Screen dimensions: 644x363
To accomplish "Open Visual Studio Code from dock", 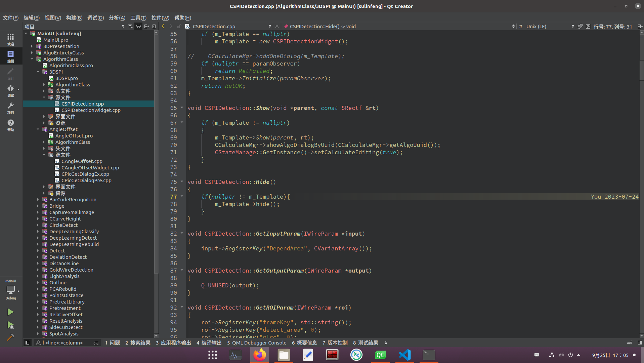I will 404,355.
